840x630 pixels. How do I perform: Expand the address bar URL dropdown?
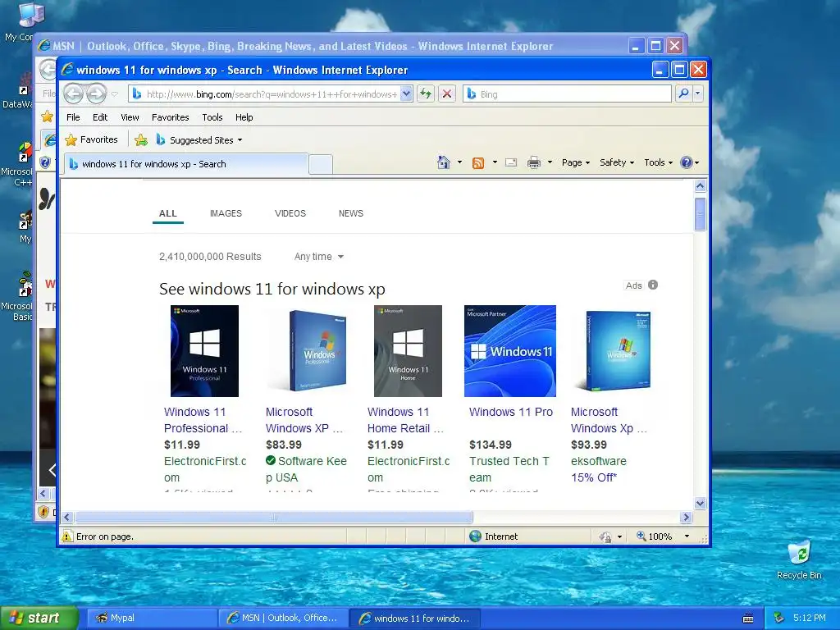pos(407,94)
